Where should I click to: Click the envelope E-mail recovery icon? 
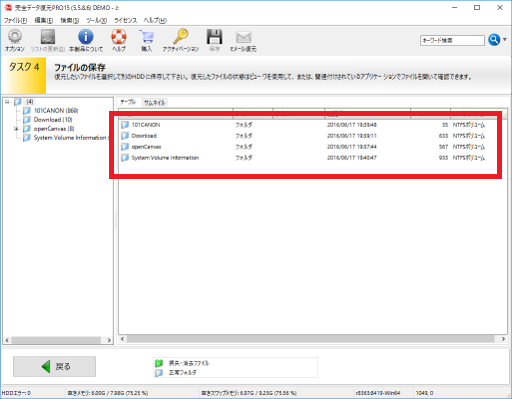243,37
